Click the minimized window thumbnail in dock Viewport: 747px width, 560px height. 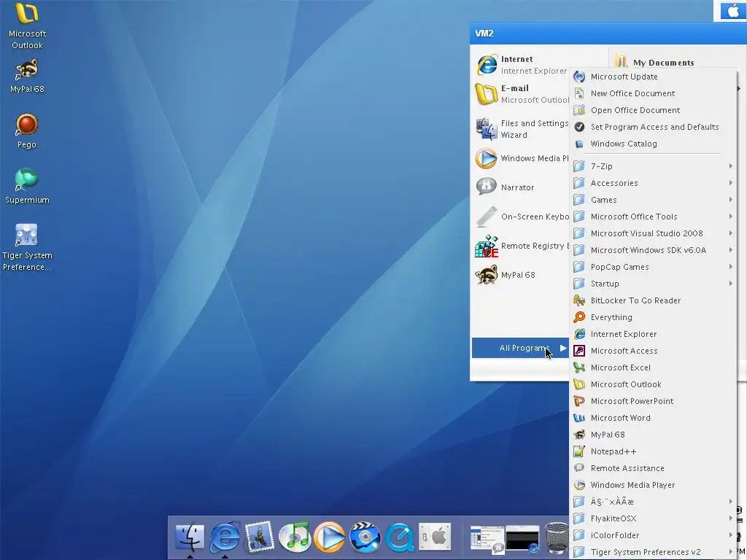487,540
